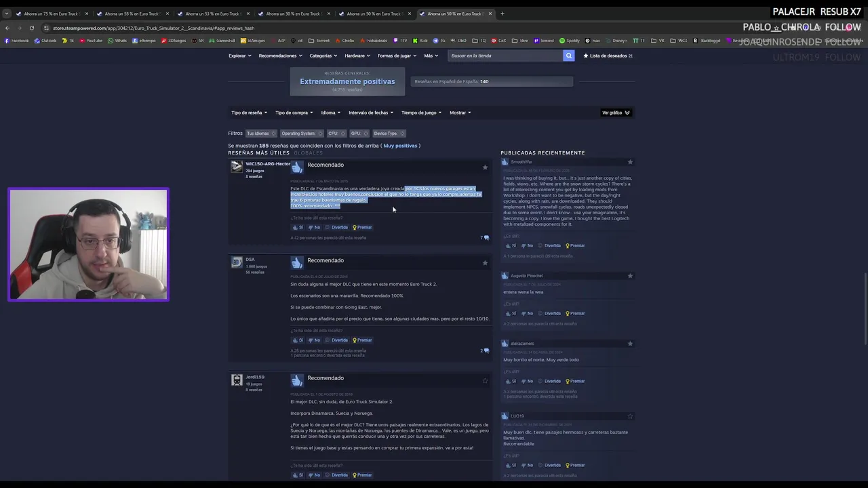Switch to the Ahorra un 75 % tab

click(52, 14)
